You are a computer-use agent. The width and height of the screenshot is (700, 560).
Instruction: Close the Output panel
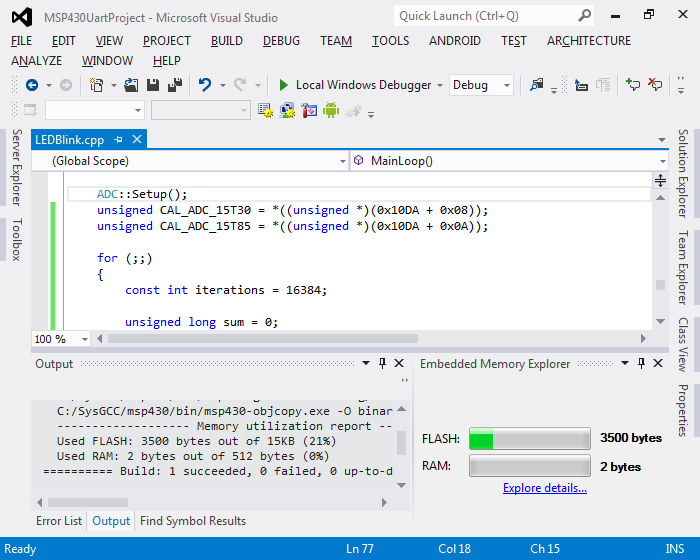(399, 363)
